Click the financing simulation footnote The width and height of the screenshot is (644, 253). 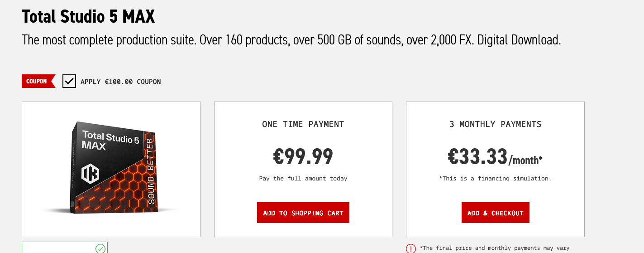tap(495, 179)
